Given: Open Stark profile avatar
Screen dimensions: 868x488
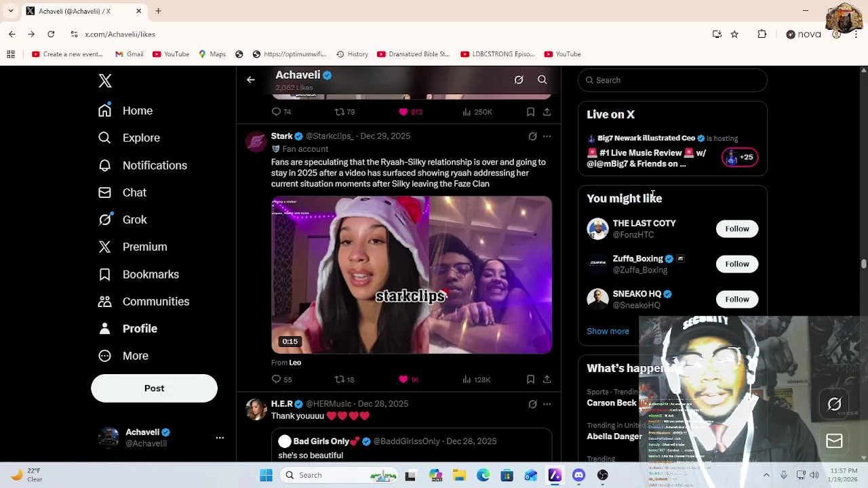Looking at the screenshot, I should point(256,142).
